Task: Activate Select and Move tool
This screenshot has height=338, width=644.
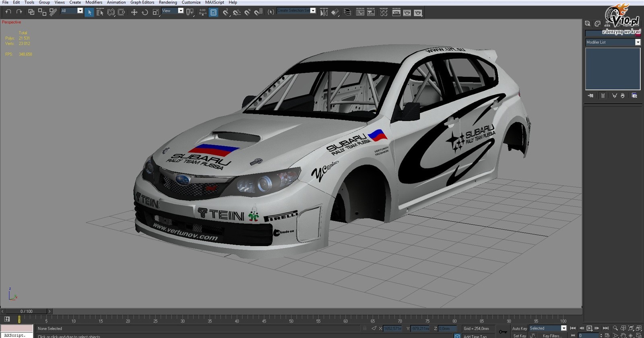Action: pos(134,12)
